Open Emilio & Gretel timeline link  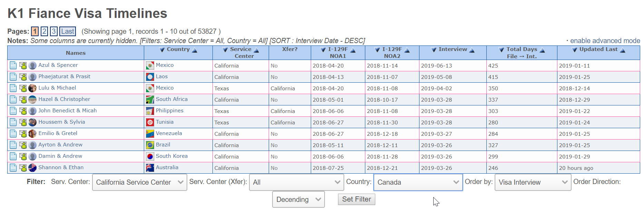(x=58, y=133)
